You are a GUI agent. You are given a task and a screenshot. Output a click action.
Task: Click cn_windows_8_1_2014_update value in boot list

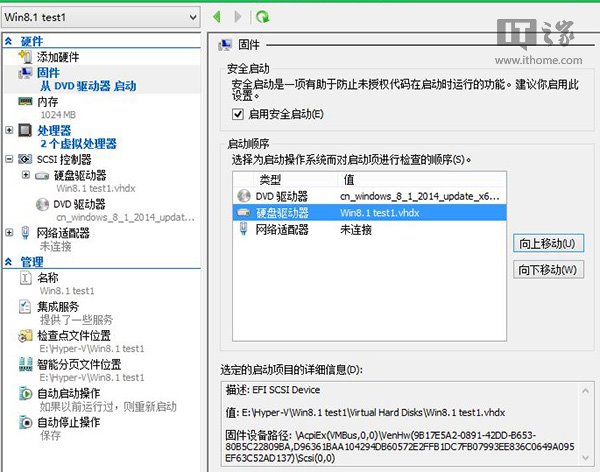pos(420,196)
